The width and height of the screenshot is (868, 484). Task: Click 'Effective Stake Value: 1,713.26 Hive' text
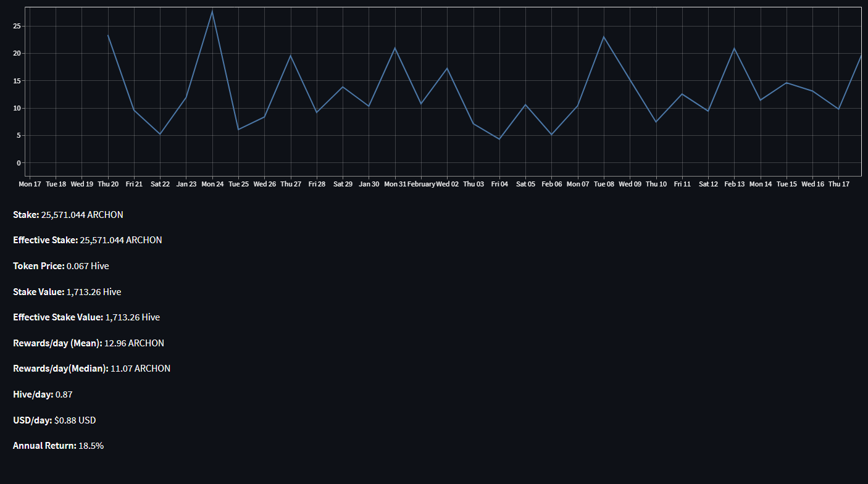[86, 317]
